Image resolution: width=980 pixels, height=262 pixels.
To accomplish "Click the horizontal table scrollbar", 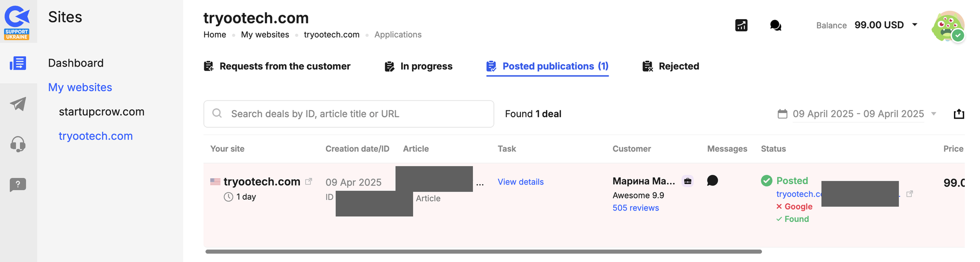I will click(x=483, y=252).
